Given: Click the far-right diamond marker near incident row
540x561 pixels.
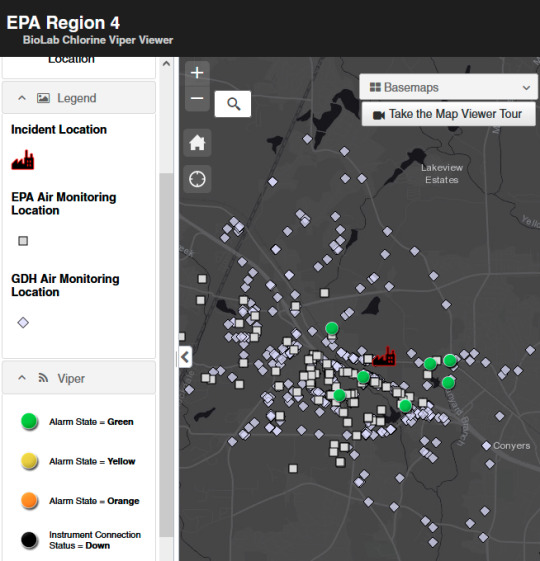Looking at the screenshot, I should click(x=530, y=350).
